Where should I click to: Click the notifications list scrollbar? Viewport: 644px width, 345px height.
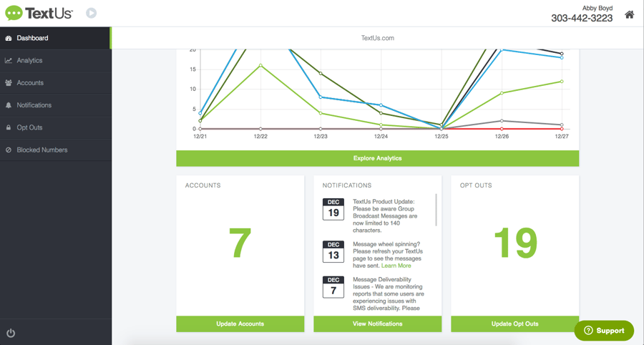pyautogui.click(x=436, y=210)
